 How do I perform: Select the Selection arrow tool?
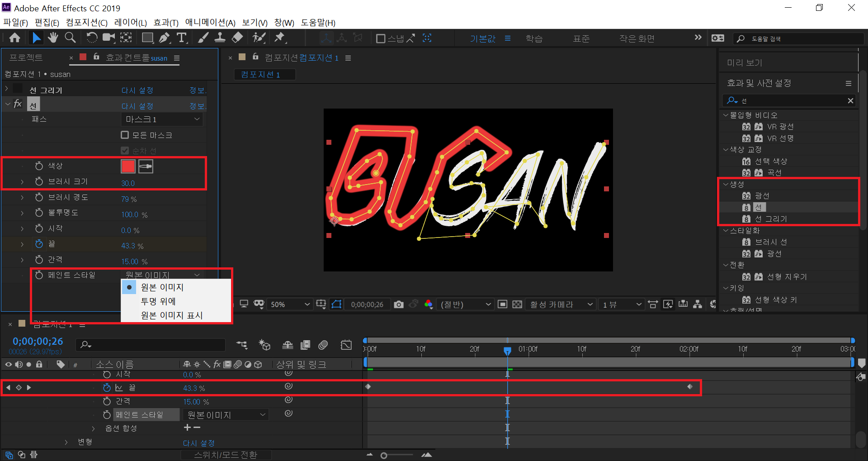click(37, 38)
